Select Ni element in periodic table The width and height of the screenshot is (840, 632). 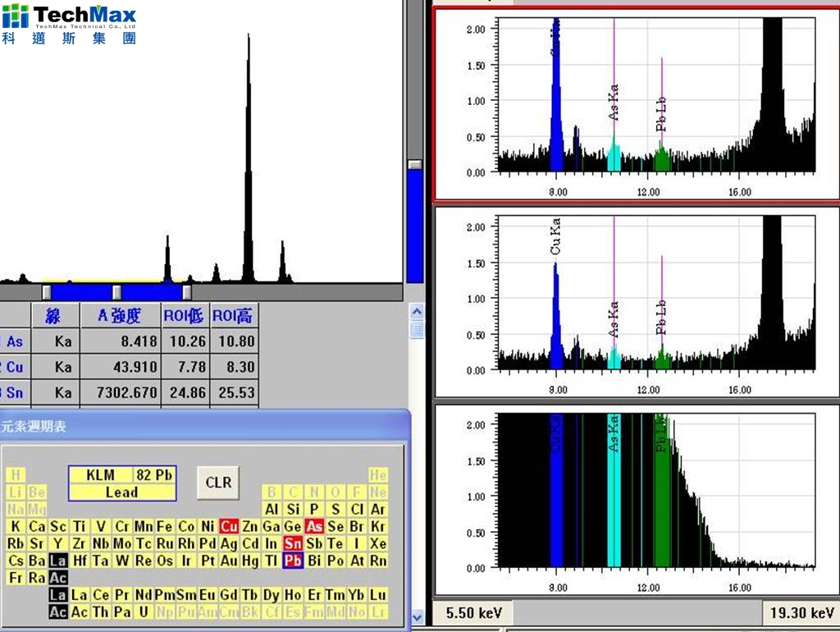[x=208, y=526]
